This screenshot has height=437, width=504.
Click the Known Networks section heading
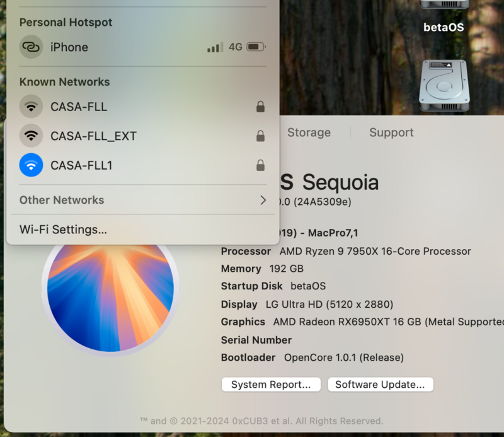click(65, 82)
